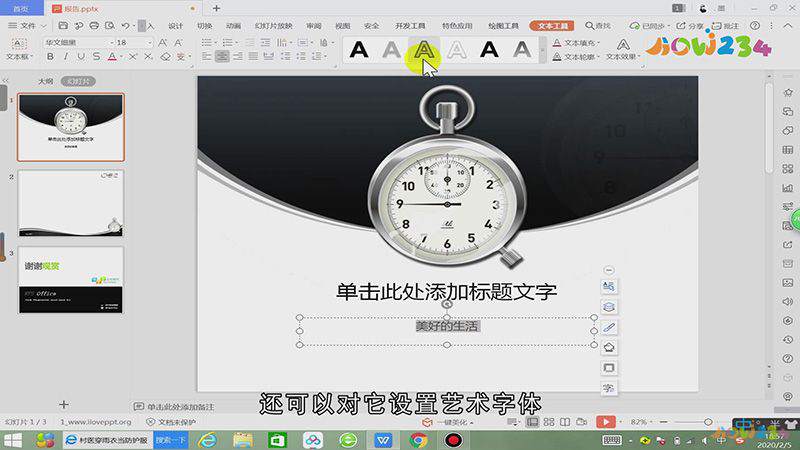Image resolution: width=800 pixels, height=450 pixels.
Task: Click the print icon in quick toolbar
Action: pyautogui.click(x=94, y=25)
